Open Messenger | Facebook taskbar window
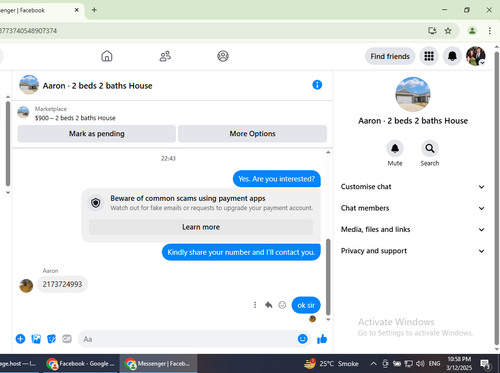The image size is (500, 373). pos(158,364)
